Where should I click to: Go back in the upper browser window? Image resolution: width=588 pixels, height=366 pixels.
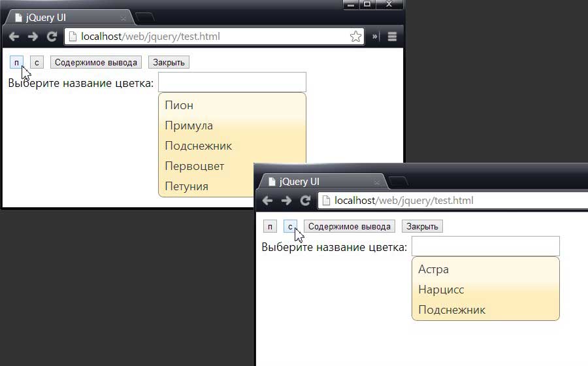14,37
